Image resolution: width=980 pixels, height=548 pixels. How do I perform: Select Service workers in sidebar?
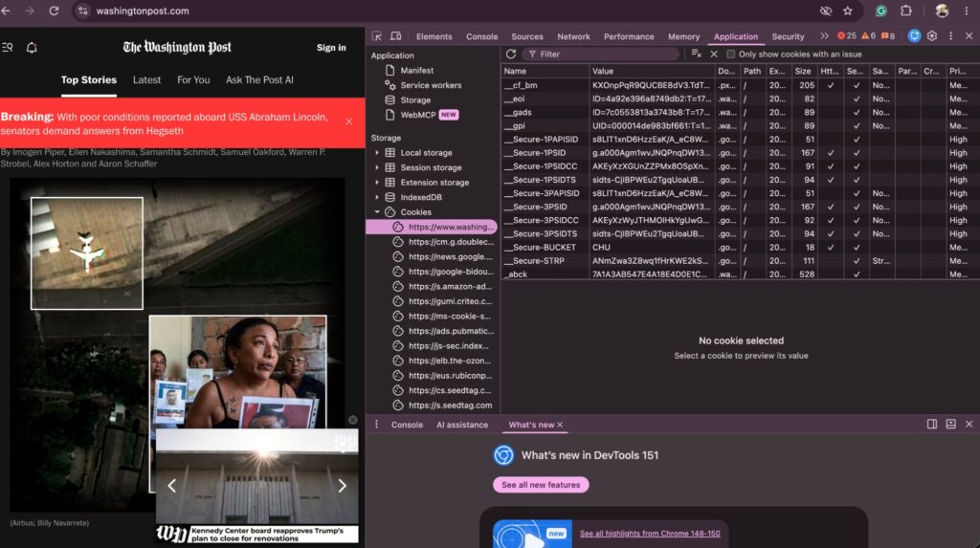point(431,85)
